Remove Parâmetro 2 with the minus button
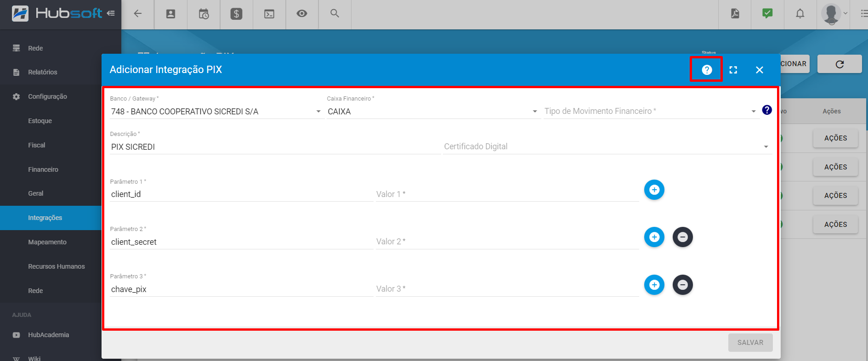 pos(683,237)
